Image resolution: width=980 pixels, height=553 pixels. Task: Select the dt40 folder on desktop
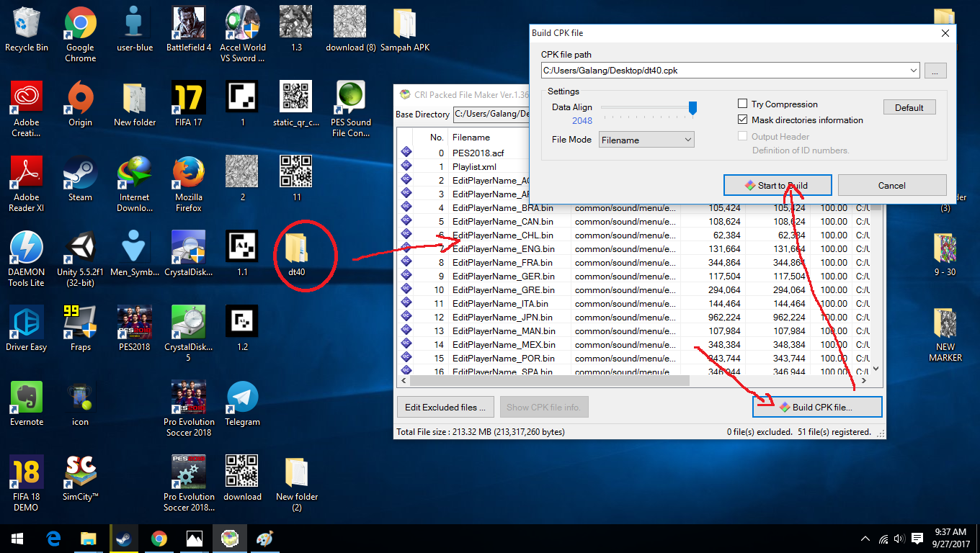[297, 254]
